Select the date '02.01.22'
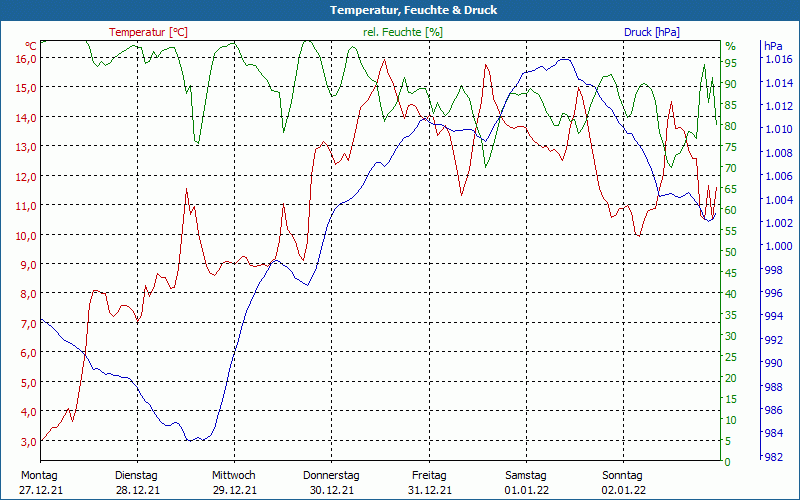The width and height of the screenshot is (800, 500). 623,490
